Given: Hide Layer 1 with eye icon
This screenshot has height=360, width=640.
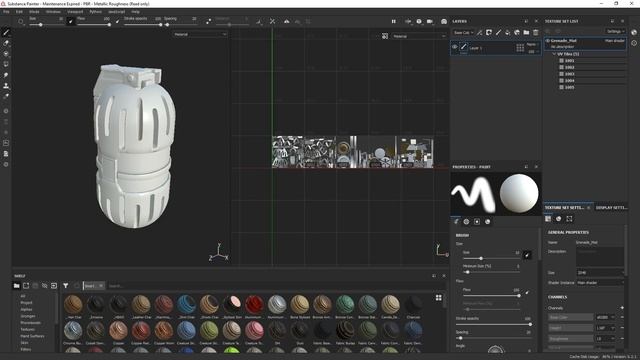Looking at the screenshot, I should (x=455, y=47).
